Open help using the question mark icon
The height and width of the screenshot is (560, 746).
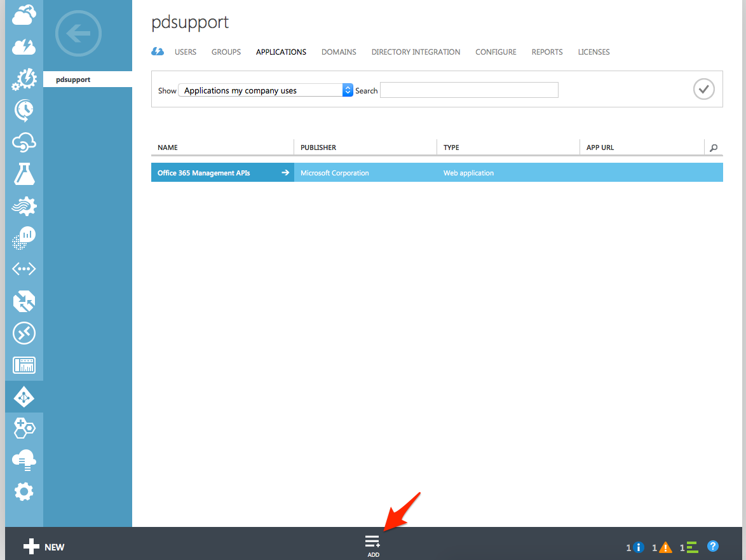713,546
